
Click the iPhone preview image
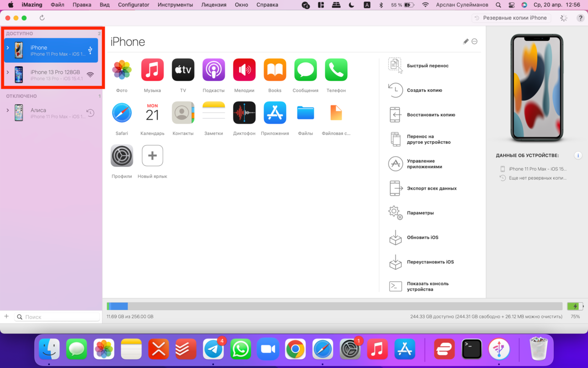(x=537, y=87)
